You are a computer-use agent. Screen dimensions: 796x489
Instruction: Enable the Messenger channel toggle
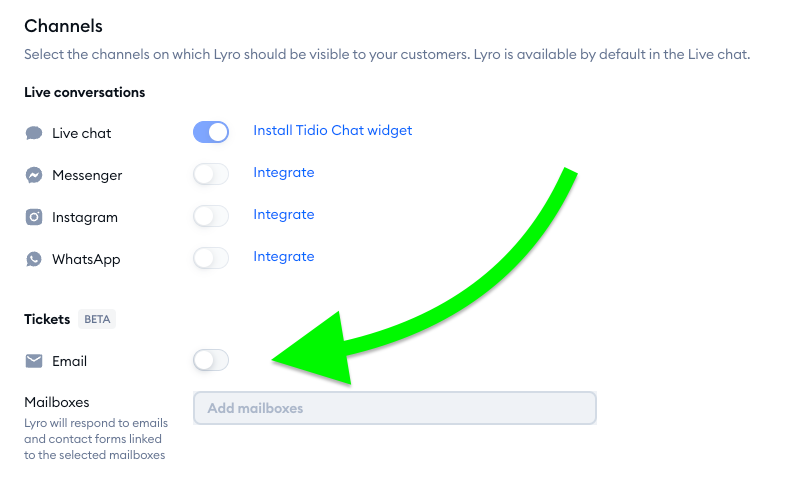pyautogui.click(x=211, y=174)
